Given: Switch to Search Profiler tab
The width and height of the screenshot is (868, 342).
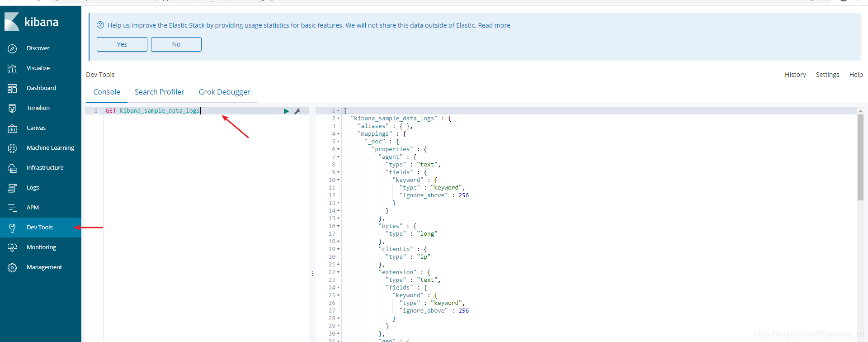Looking at the screenshot, I should pos(159,92).
